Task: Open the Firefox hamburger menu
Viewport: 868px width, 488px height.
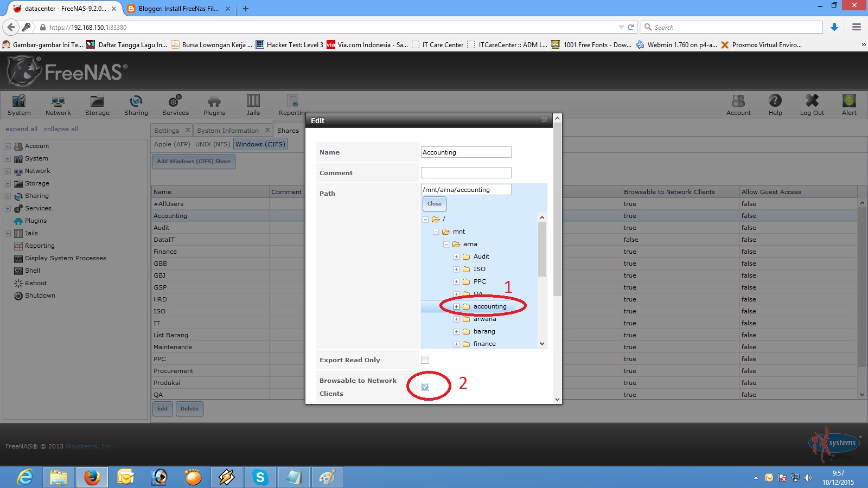Action: point(857,27)
